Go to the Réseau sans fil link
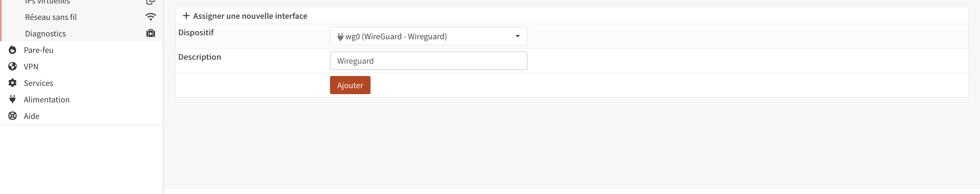This screenshot has width=980, height=194. tap(51, 17)
